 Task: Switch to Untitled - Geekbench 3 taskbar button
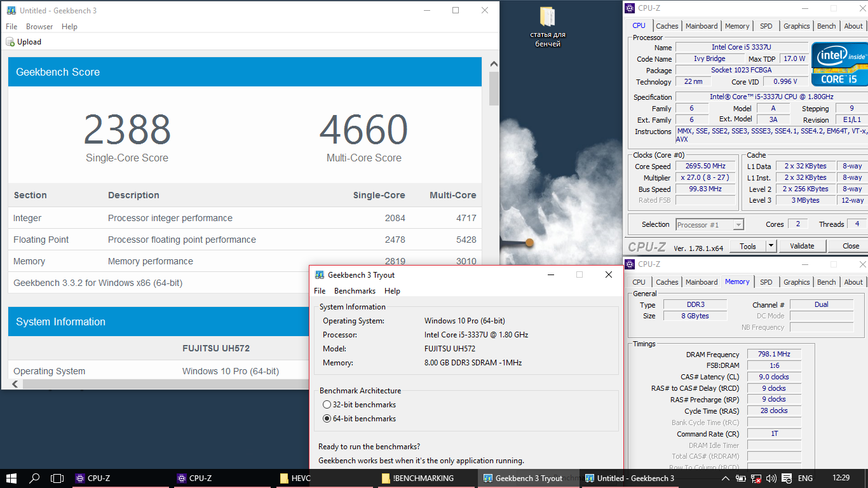pyautogui.click(x=629, y=478)
